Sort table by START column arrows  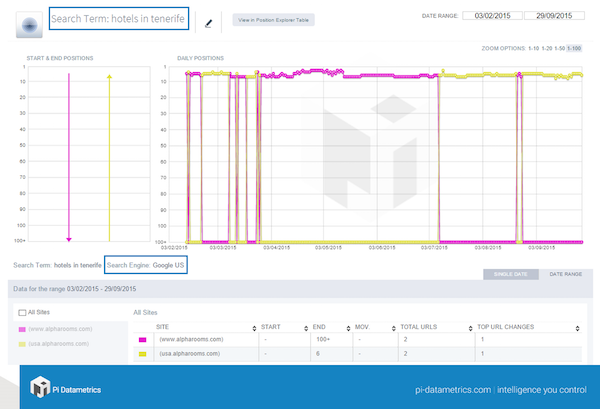tap(306, 328)
